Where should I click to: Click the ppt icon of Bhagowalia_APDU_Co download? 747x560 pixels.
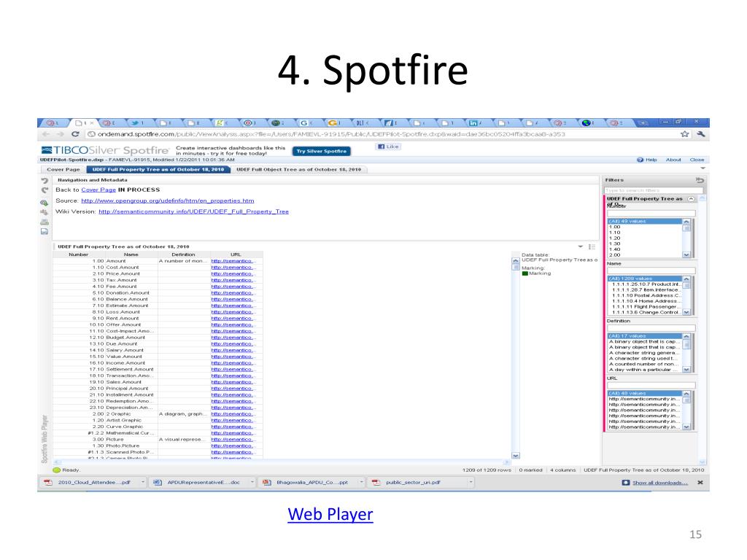pyautogui.click(x=267, y=483)
